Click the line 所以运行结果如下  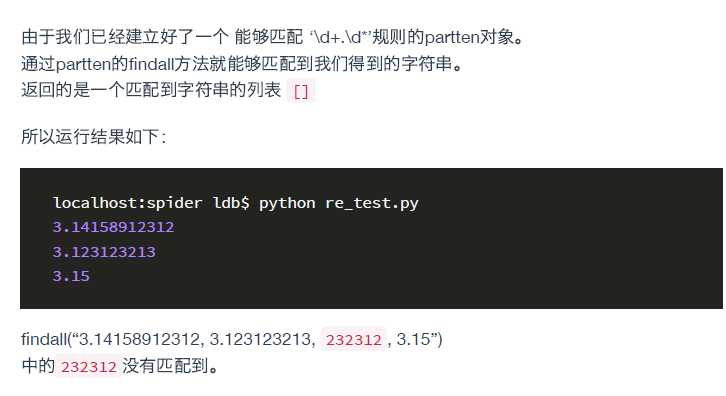pos(94,136)
